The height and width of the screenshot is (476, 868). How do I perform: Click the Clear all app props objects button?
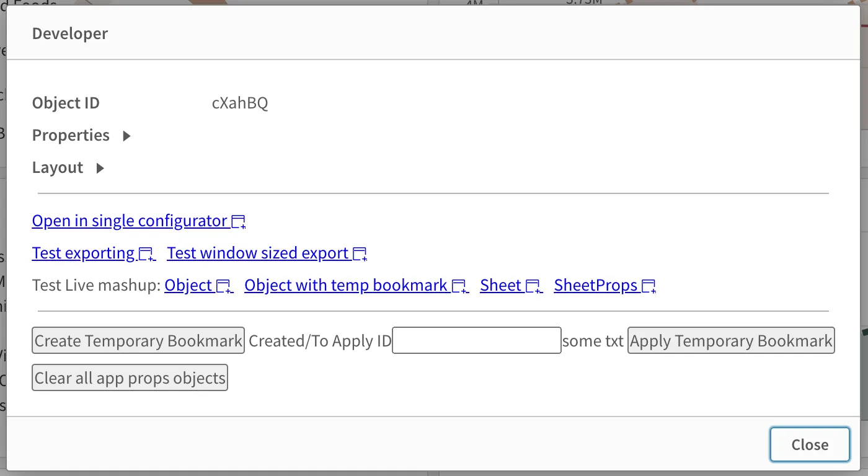pos(130,378)
